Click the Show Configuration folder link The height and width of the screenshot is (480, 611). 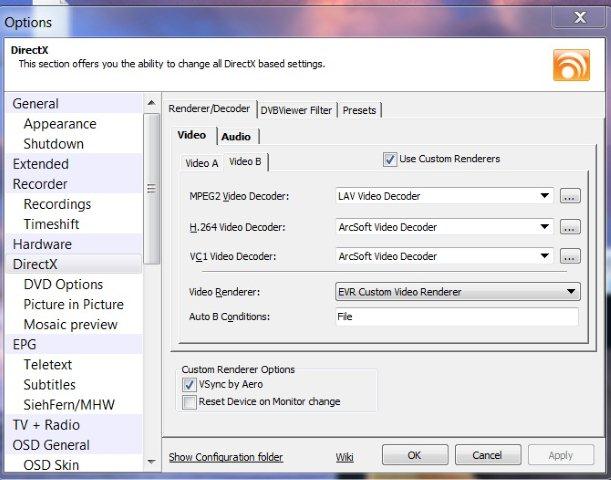[226, 457]
